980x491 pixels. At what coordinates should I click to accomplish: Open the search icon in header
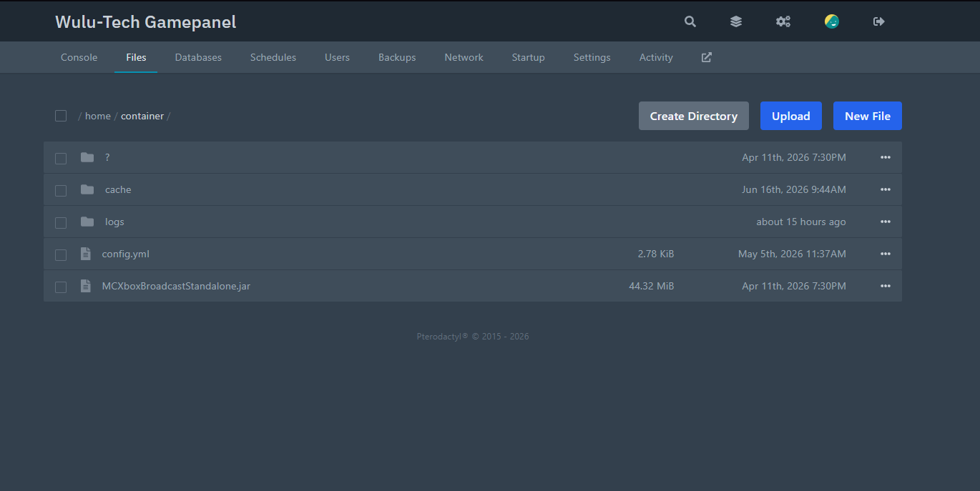click(x=690, y=21)
